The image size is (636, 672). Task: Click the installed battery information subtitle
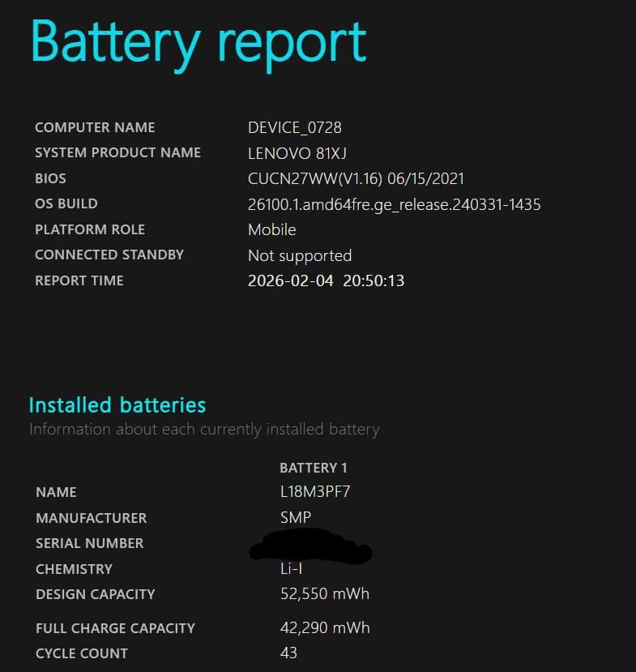coord(204,429)
